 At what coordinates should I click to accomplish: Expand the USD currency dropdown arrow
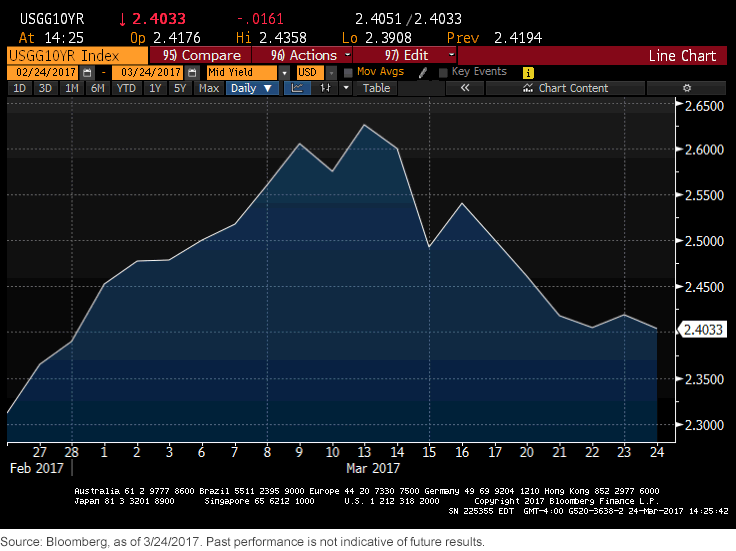pyautogui.click(x=331, y=73)
